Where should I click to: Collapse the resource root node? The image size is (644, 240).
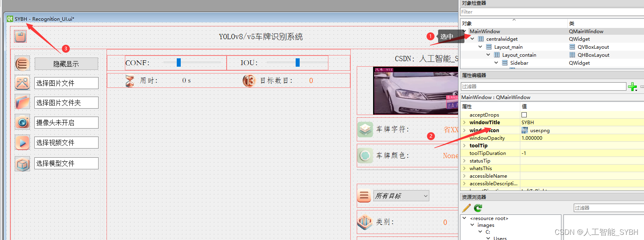[464, 218]
